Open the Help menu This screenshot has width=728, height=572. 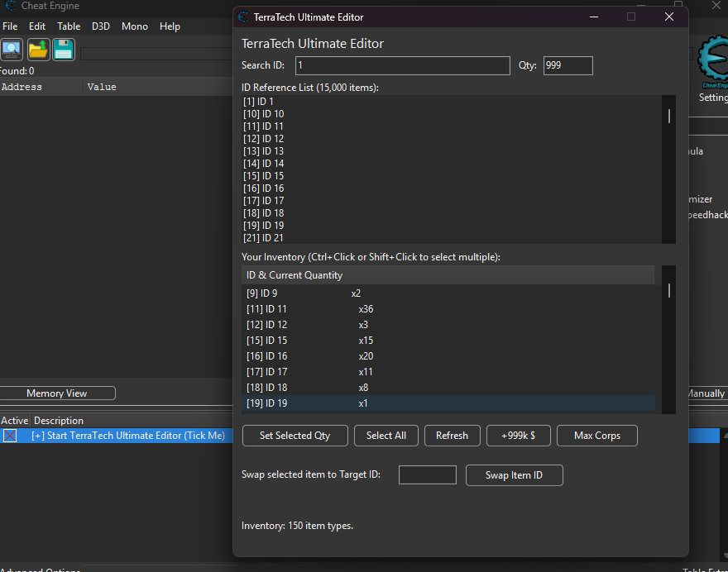[170, 26]
